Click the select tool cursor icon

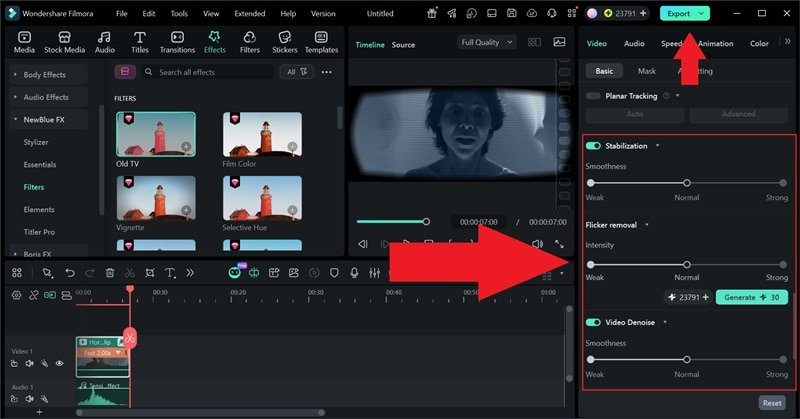point(47,273)
